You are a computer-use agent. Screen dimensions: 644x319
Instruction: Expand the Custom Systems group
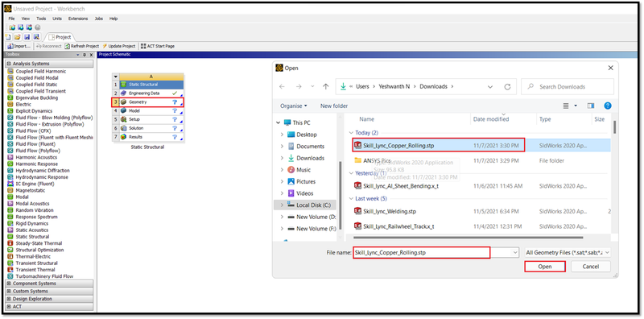click(x=9, y=292)
